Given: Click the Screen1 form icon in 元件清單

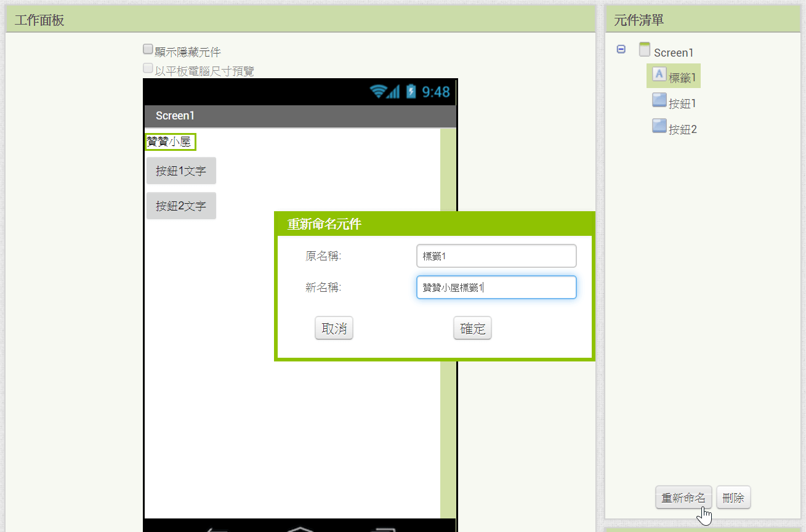Looking at the screenshot, I should pos(645,49).
